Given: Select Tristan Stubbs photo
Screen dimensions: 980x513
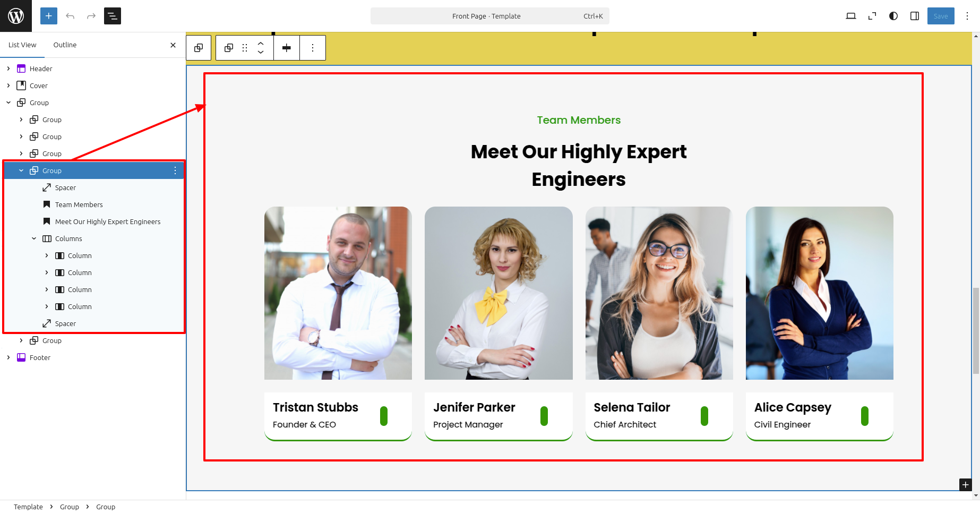Looking at the screenshot, I should pyautogui.click(x=338, y=293).
